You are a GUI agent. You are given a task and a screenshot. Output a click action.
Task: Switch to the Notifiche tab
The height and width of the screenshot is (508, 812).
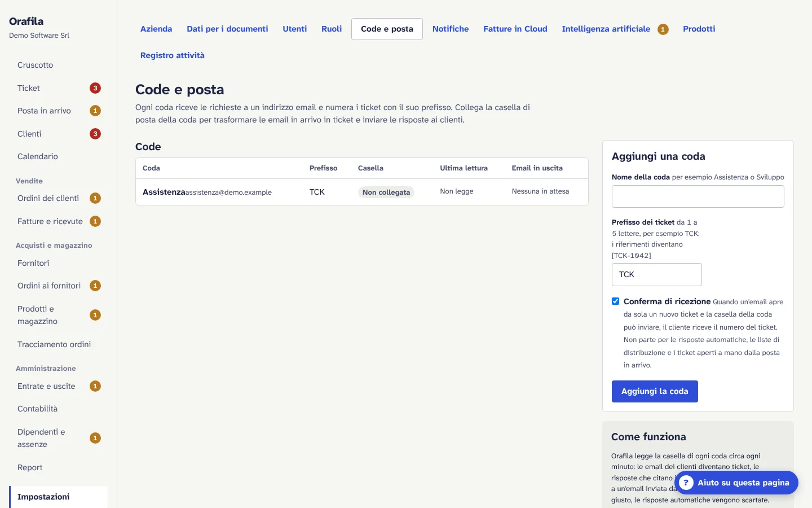(x=451, y=29)
